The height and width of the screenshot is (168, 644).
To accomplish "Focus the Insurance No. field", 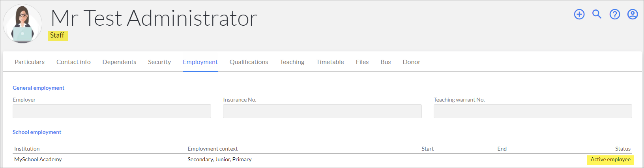I will 322,111.
